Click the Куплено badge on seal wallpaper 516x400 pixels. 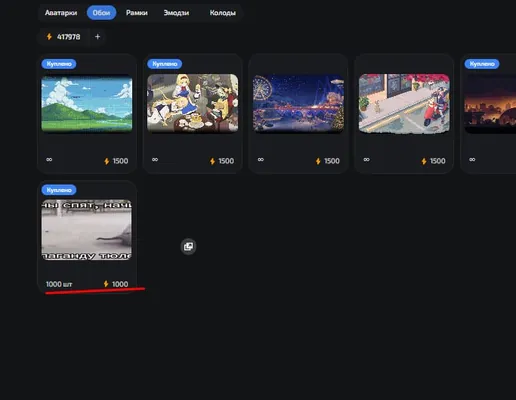(59, 190)
